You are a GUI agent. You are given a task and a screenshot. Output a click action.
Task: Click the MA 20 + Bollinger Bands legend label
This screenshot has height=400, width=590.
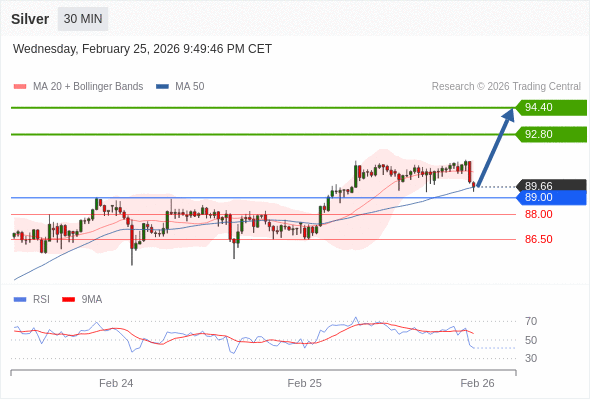88,87
